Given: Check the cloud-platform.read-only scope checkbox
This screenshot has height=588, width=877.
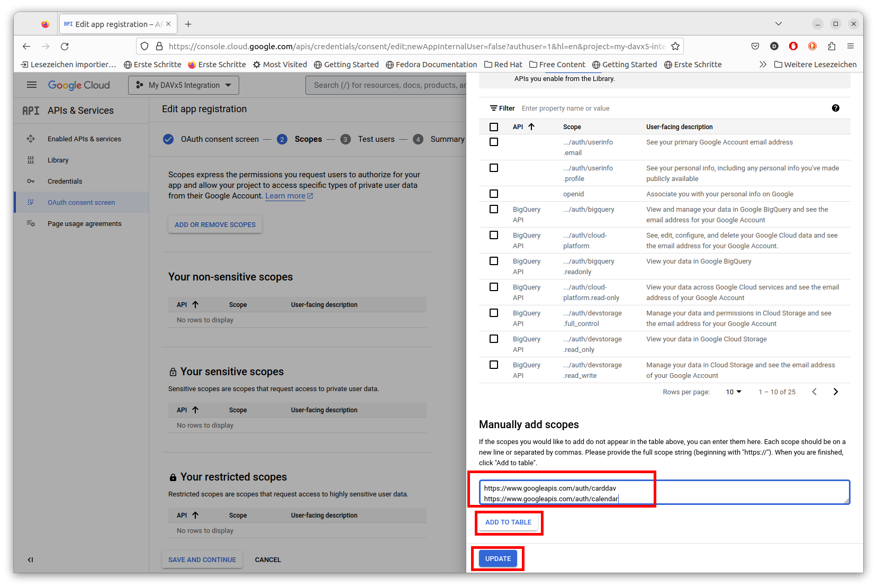Looking at the screenshot, I should (x=494, y=287).
